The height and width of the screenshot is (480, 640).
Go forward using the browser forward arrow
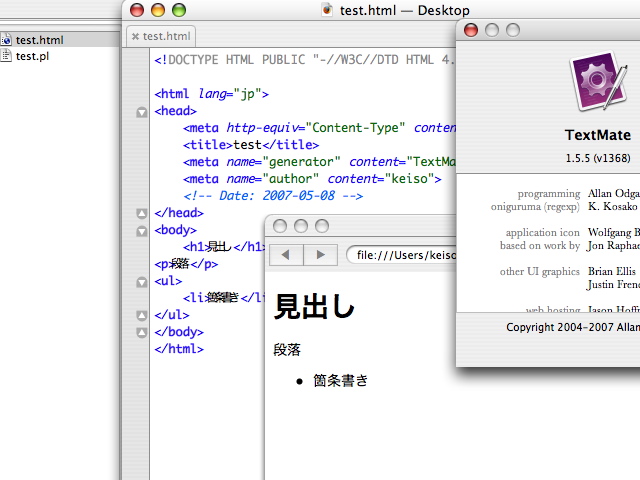point(320,255)
